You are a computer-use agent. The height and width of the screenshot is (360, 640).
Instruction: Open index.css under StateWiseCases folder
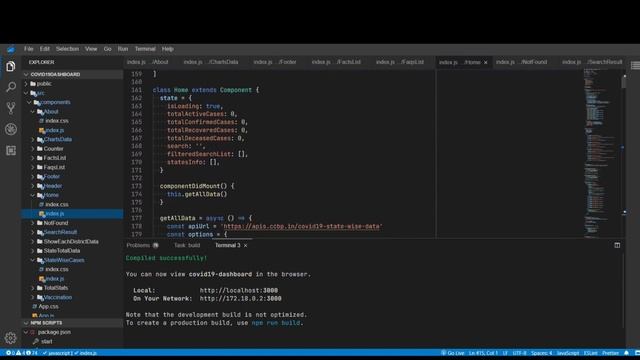[x=56, y=269]
